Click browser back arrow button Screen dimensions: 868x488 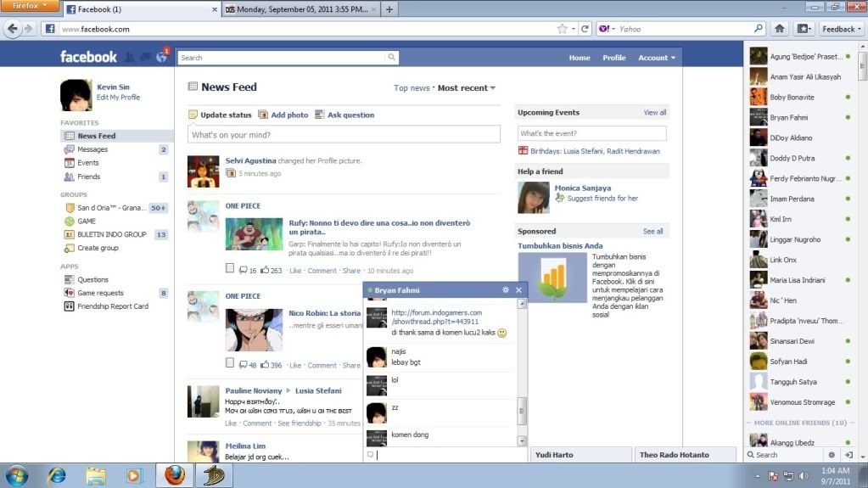[12, 29]
